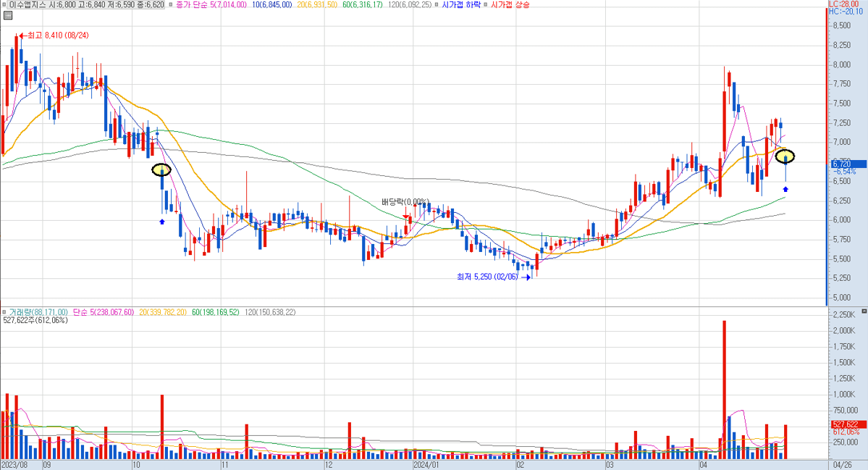Click the tallest red volume bar in April
This screenshot has width=868, height=470.
click(x=725, y=390)
